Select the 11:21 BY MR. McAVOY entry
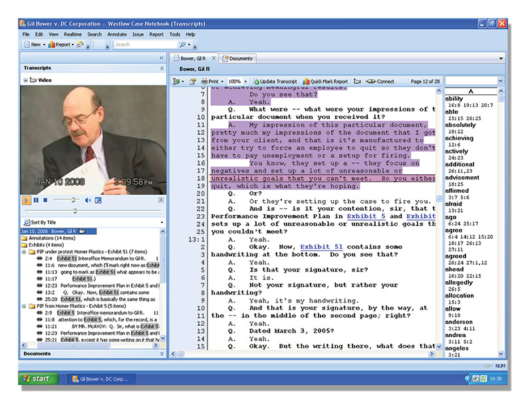Viewport: 532px width, 407px height. [98, 327]
